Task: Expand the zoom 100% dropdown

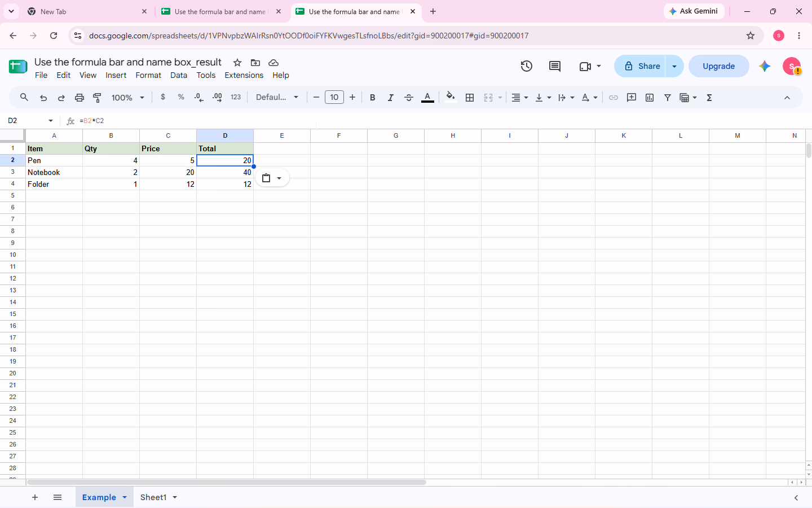Action: point(127,98)
